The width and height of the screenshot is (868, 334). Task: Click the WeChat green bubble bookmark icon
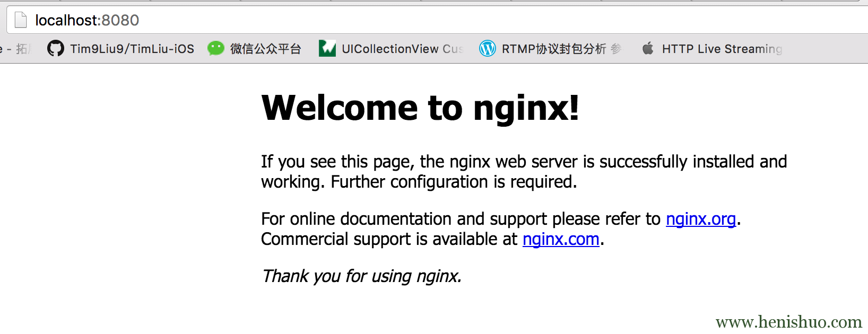click(216, 48)
